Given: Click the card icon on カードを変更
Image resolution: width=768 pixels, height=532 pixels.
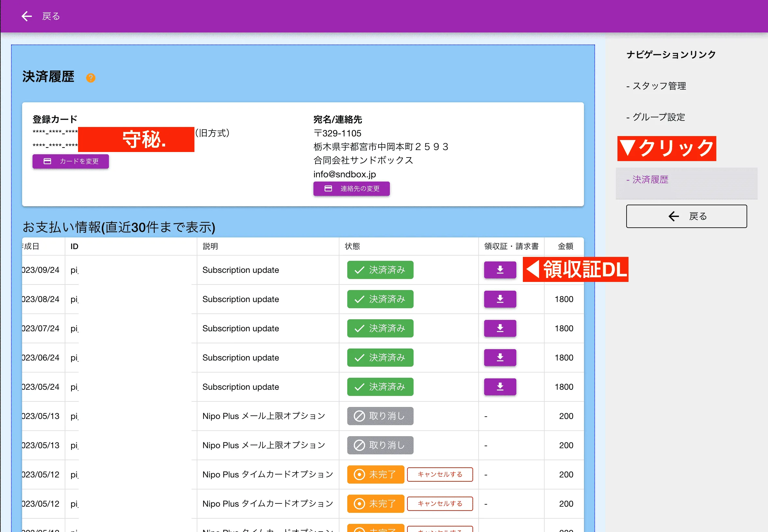Looking at the screenshot, I should pyautogui.click(x=47, y=161).
